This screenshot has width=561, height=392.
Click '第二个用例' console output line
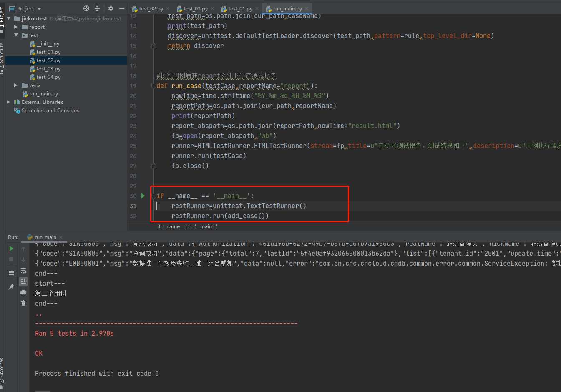point(50,293)
